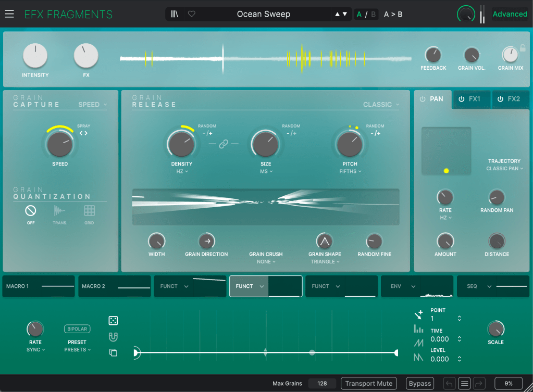Click the magnet snap icon

tap(113, 337)
